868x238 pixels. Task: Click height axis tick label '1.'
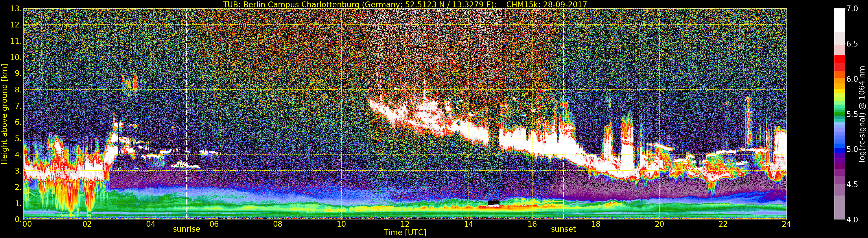coord(18,203)
